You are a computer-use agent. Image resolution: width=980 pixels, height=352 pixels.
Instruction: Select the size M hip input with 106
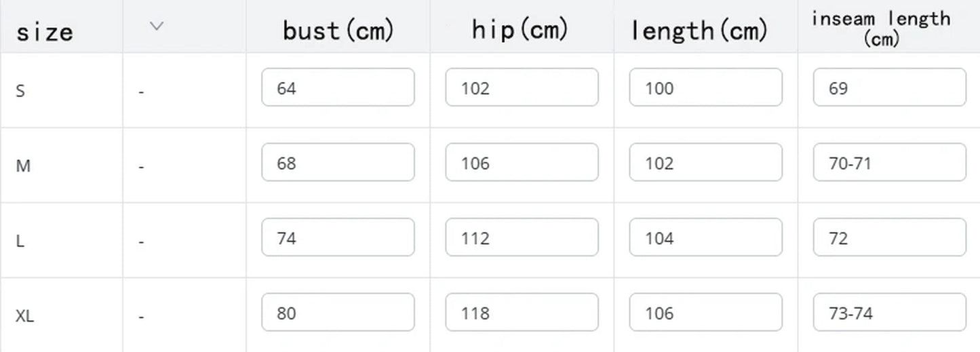point(522,163)
